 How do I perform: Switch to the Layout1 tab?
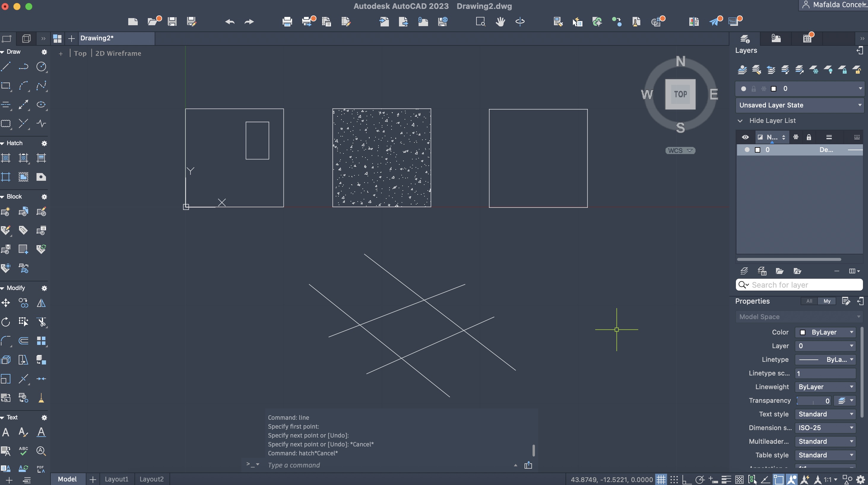tap(116, 479)
